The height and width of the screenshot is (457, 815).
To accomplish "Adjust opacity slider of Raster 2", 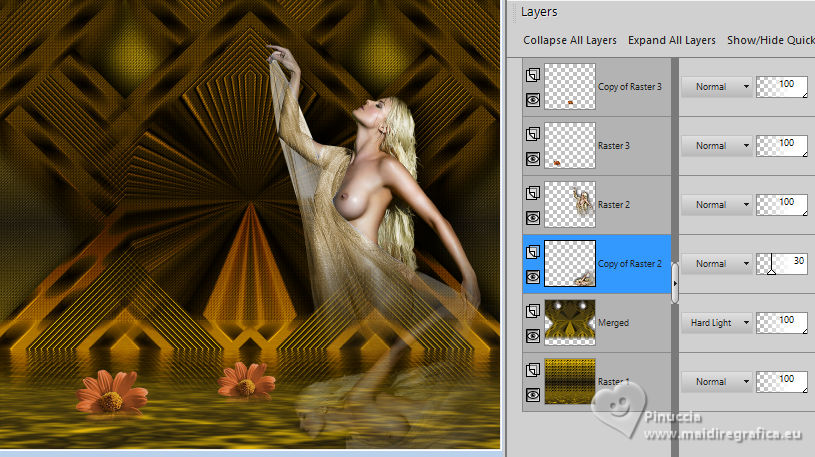I will point(782,205).
